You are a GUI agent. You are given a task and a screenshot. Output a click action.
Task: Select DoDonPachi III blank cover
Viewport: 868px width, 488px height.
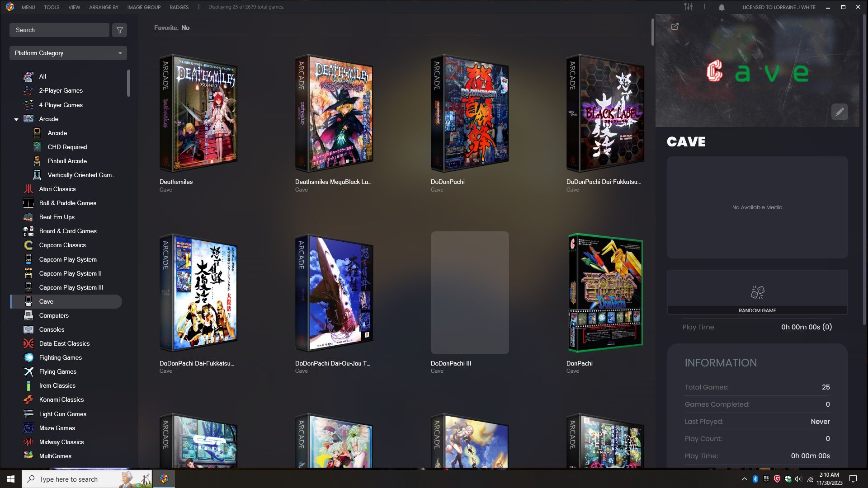click(x=470, y=293)
